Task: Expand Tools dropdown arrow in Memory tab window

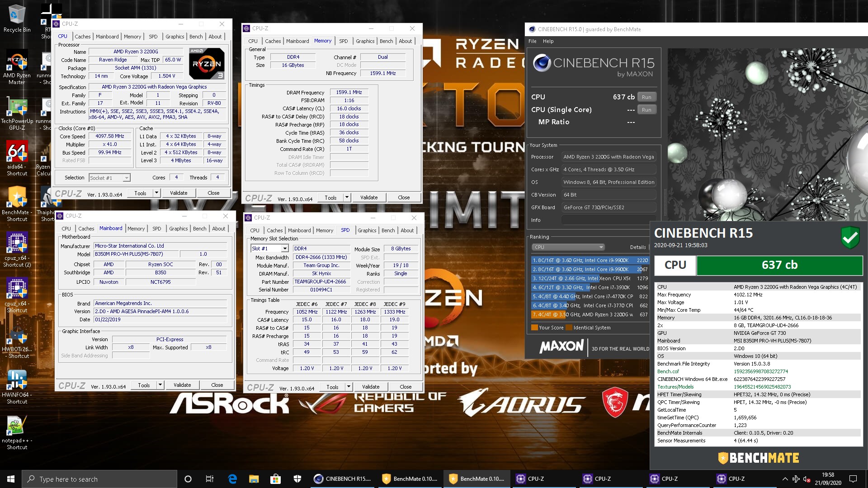Action: 347,197
